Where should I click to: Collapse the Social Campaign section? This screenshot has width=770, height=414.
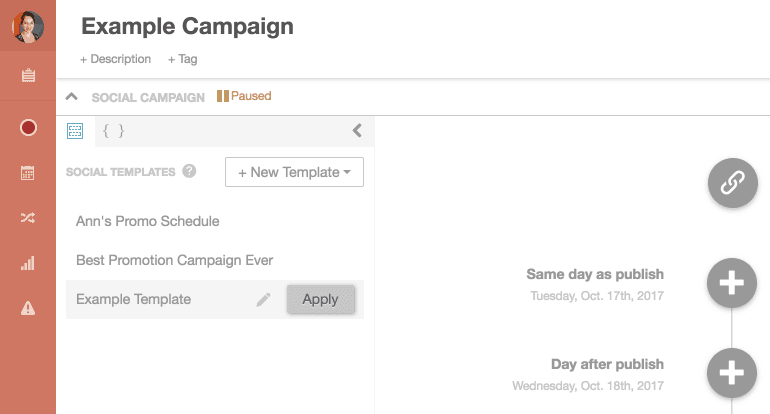click(x=71, y=97)
